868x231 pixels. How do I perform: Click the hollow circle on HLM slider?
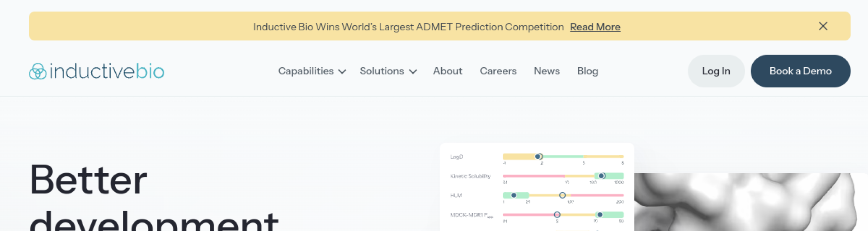tap(562, 195)
